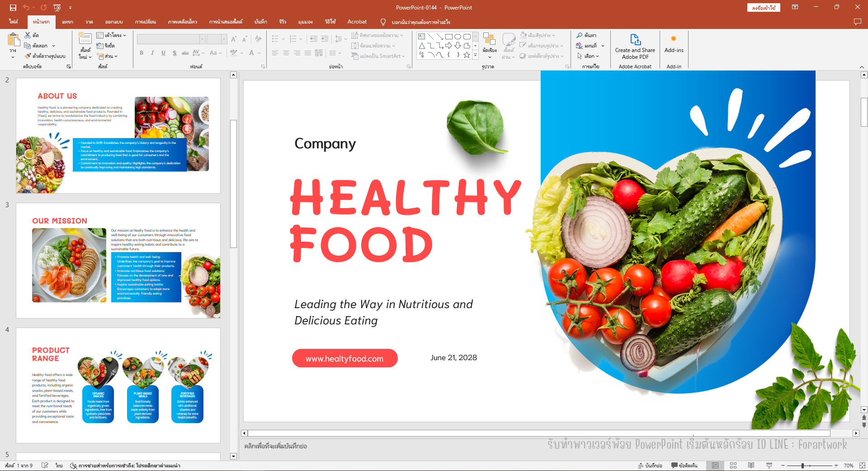Expand the slide Layout dropdown
The width and height of the screenshot is (868, 471).
pos(111,35)
